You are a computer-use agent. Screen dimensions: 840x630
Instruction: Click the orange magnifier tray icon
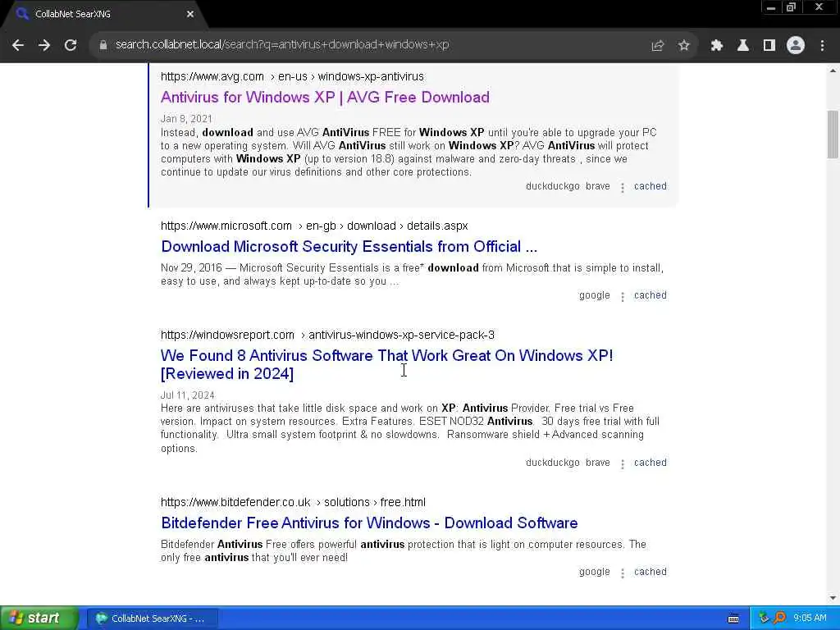pos(779,619)
